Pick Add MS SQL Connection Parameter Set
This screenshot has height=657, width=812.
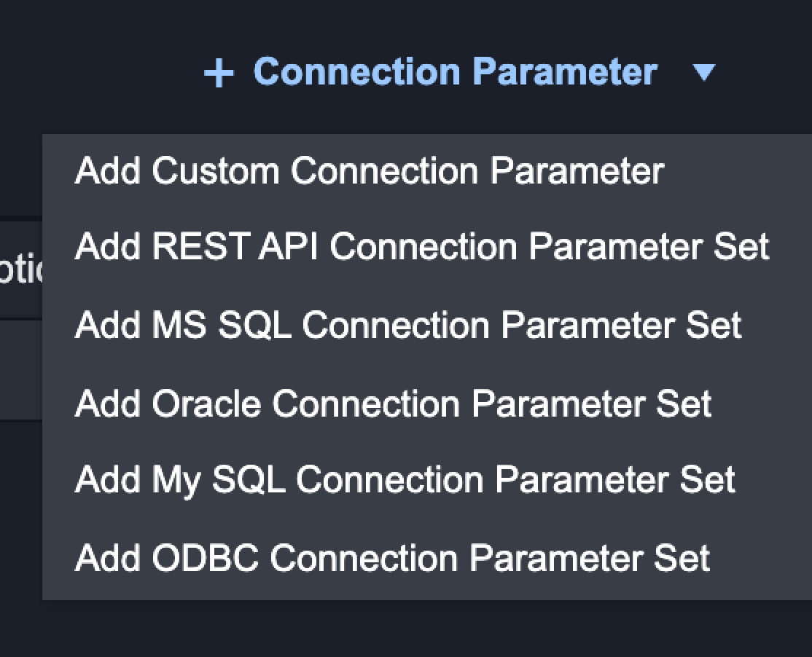(x=407, y=325)
